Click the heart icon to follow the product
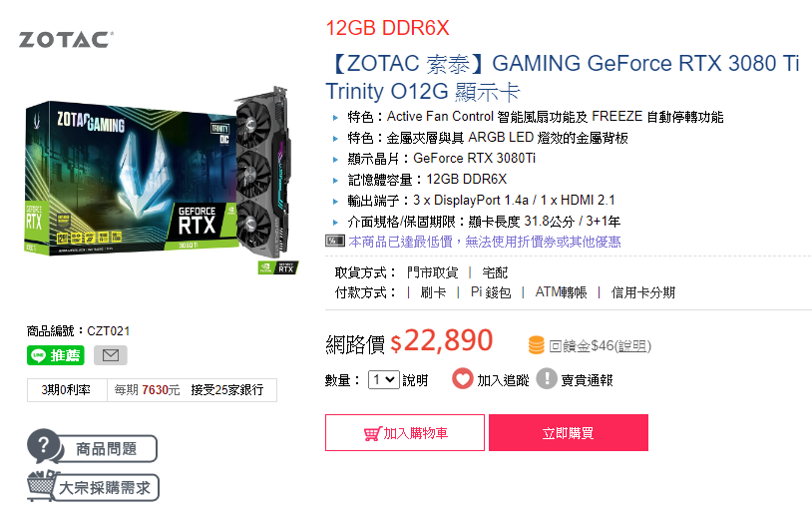 tap(463, 379)
